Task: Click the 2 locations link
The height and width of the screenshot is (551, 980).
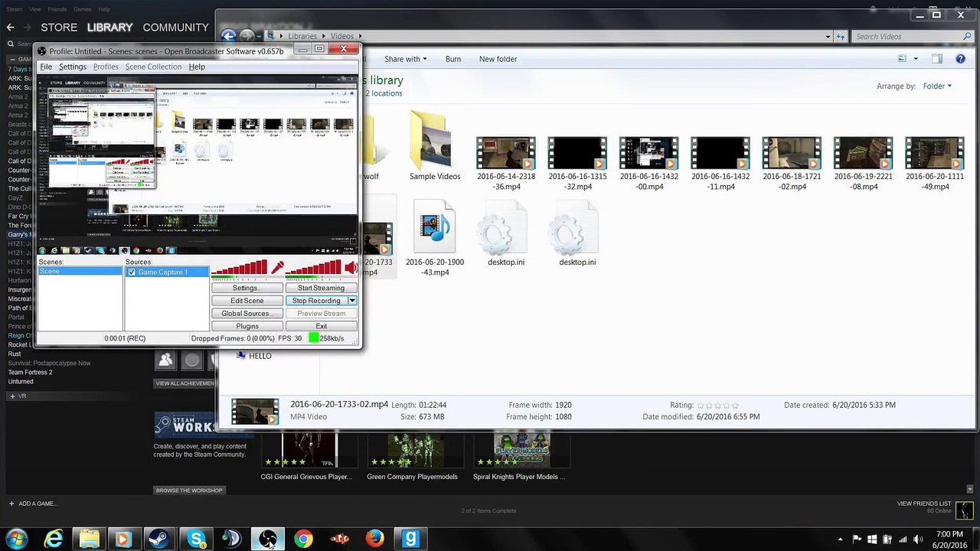Action: click(x=384, y=93)
